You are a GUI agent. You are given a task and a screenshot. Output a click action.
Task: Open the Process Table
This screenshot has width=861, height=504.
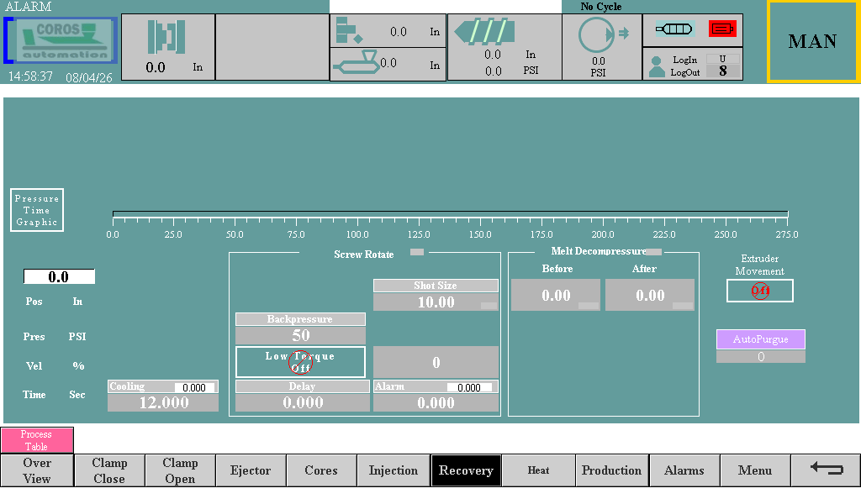pos(37,440)
